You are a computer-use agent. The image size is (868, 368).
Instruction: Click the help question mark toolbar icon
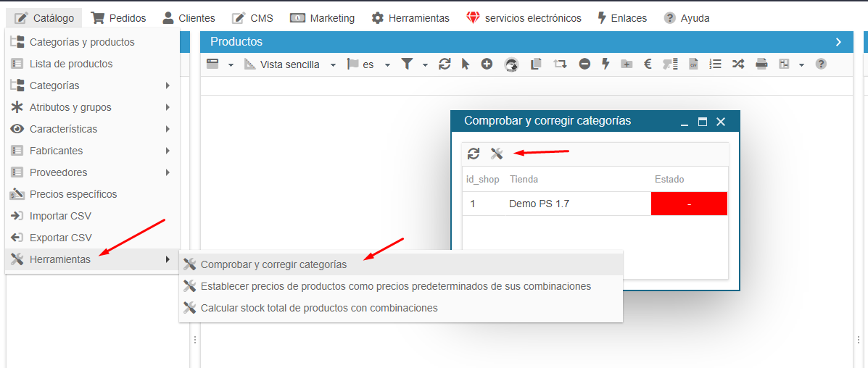(821, 64)
